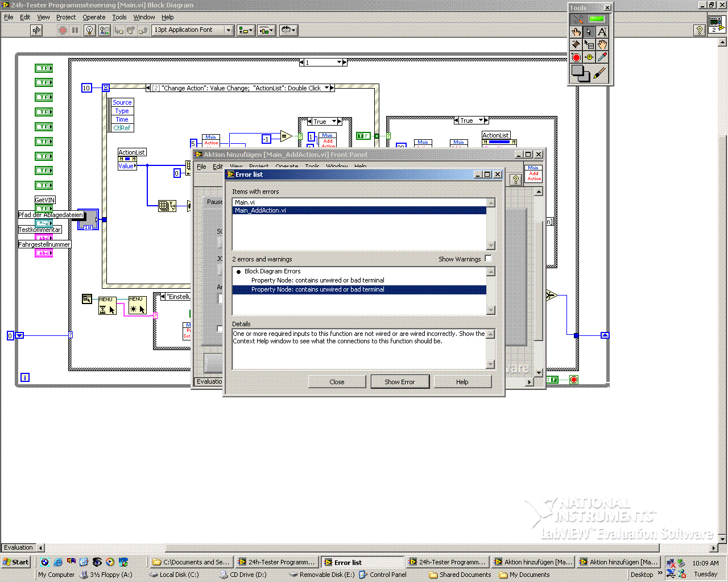Click the Step Out debugging icon
The image size is (728, 582).
click(x=143, y=30)
